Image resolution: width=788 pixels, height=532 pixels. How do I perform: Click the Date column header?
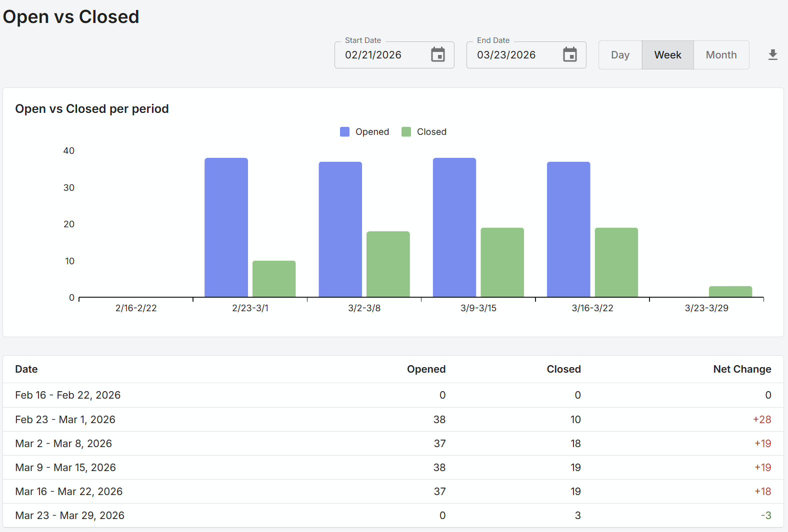tap(26, 369)
